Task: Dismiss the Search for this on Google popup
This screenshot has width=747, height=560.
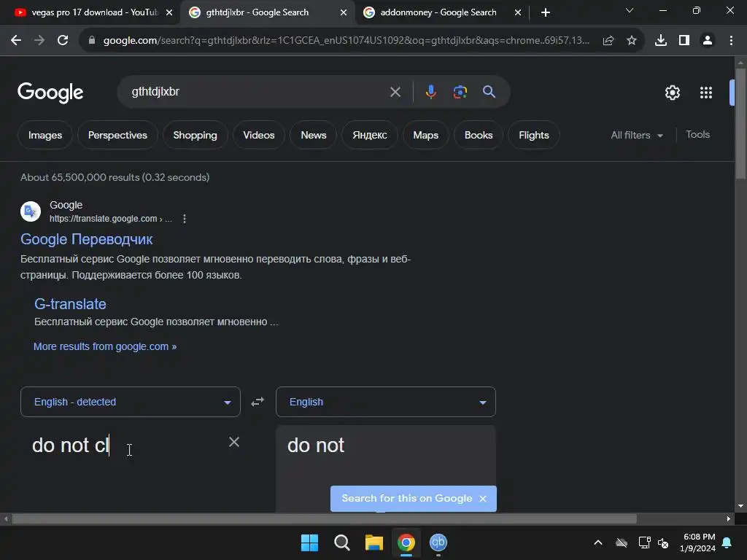Action: [483, 499]
